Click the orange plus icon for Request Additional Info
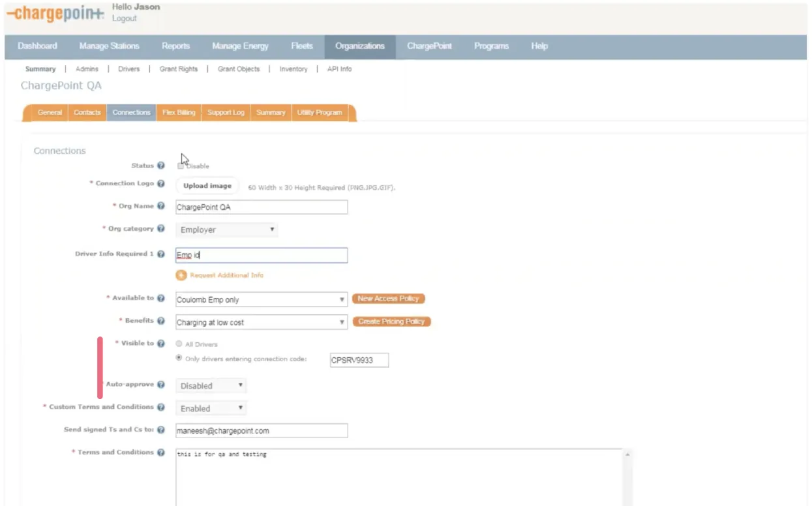The height and width of the screenshot is (506, 812). click(x=181, y=275)
